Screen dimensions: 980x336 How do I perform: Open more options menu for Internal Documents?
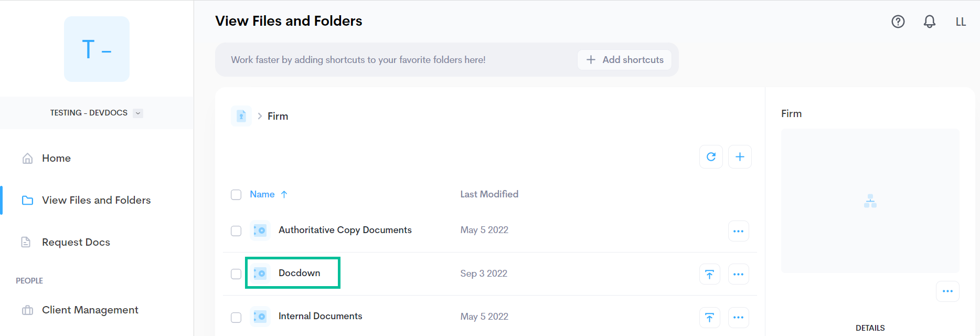click(738, 317)
